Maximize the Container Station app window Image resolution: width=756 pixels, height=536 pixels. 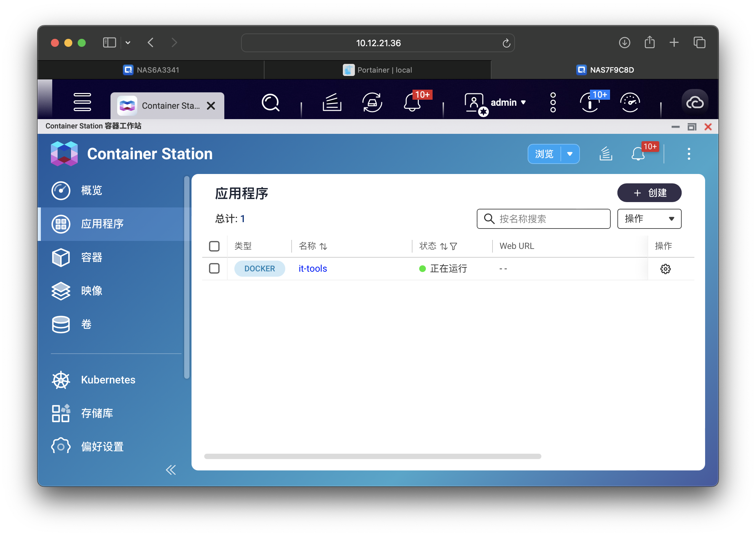pyautogui.click(x=692, y=127)
